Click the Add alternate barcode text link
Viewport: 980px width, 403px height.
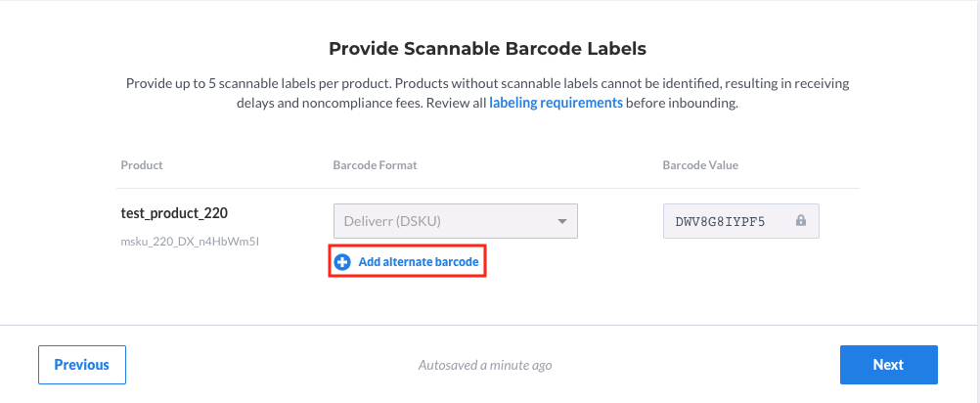tap(419, 262)
